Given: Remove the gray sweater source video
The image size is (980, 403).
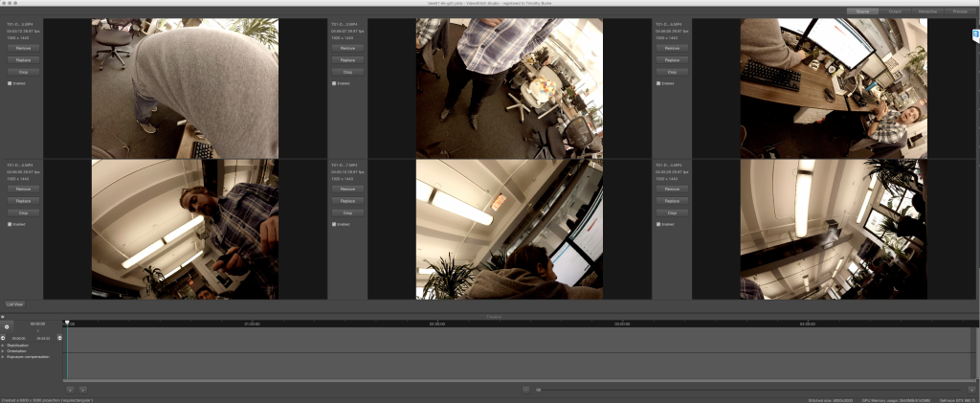Looking at the screenshot, I should (23, 48).
